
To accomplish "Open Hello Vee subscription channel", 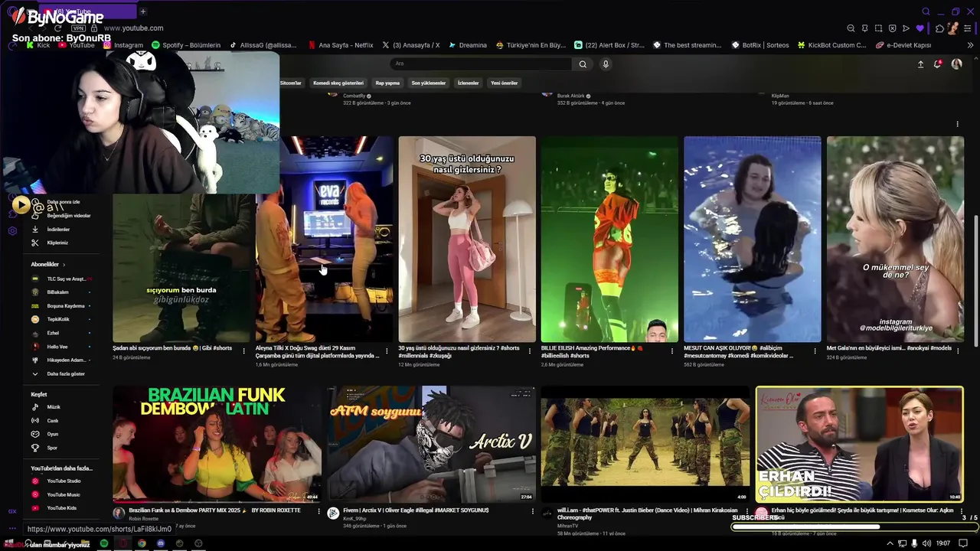I will click(x=60, y=347).
